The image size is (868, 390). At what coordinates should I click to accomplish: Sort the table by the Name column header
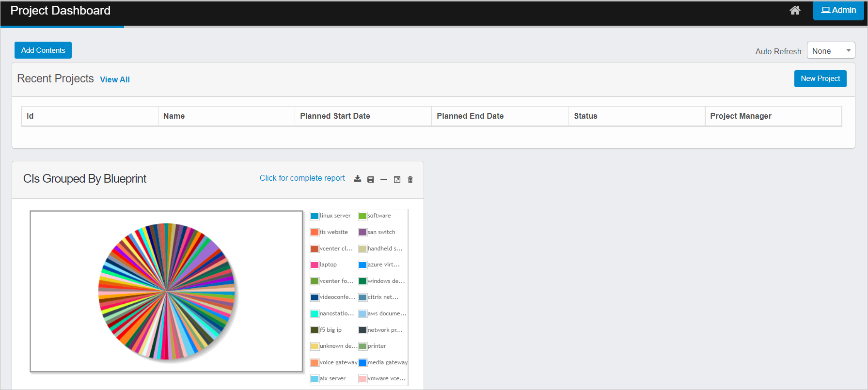(174, 116)
